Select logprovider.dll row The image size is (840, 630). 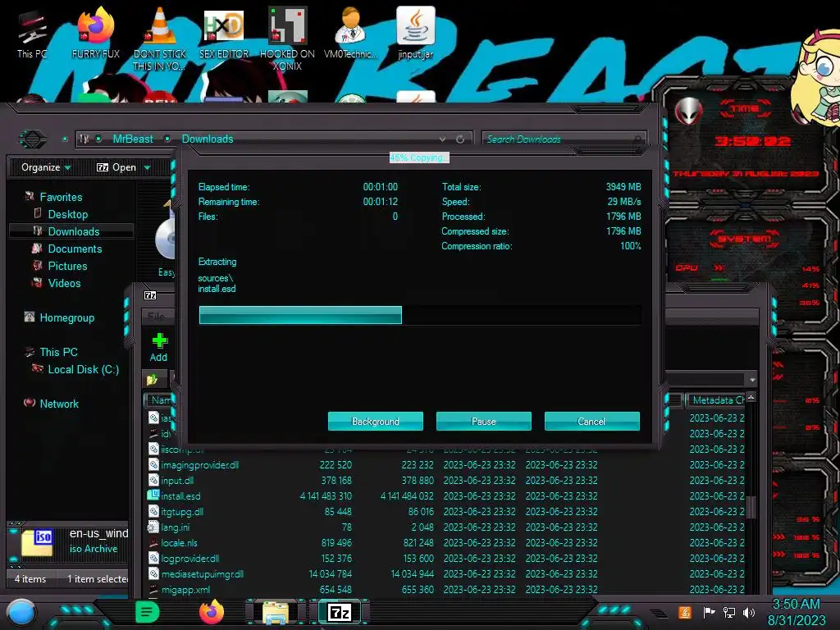click(445, 558)
